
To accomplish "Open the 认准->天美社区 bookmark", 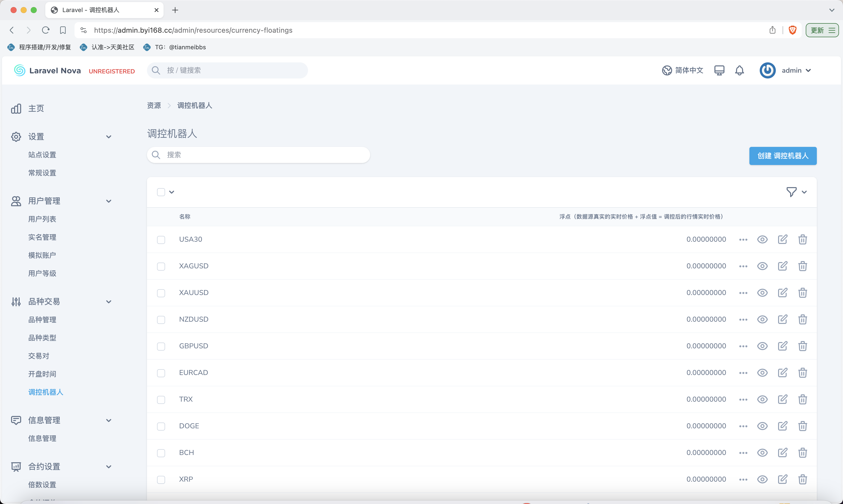I will [x=107, y=47].
